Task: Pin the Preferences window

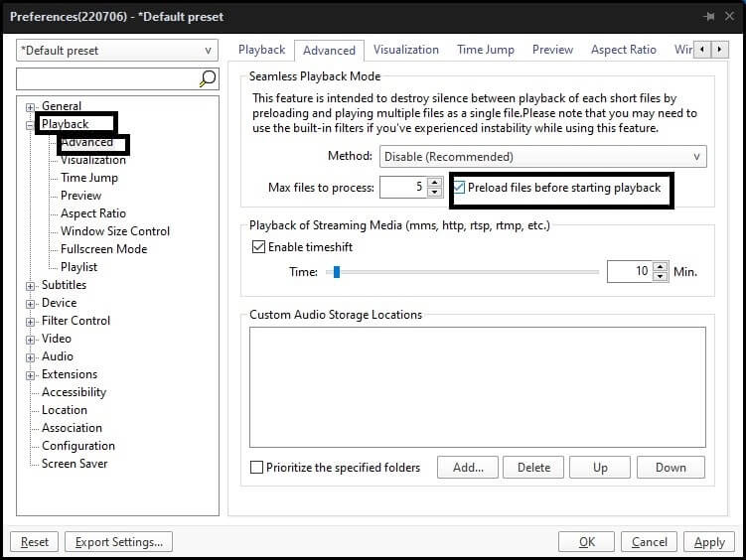Action: pos(709,17)
